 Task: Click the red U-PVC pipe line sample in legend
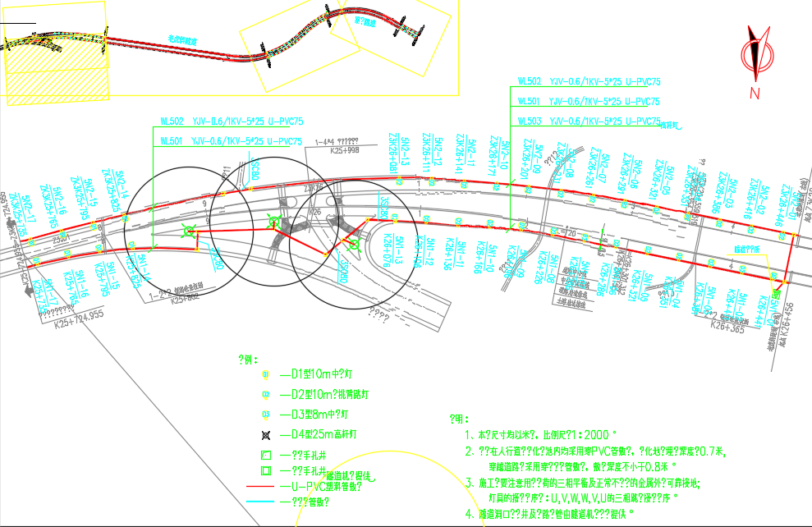pos(262,487)
